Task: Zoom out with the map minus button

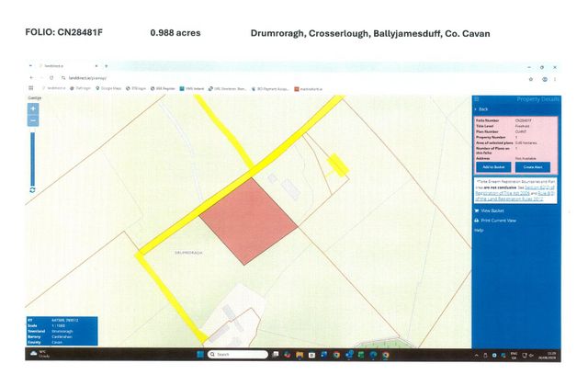Action: point(33,120)
